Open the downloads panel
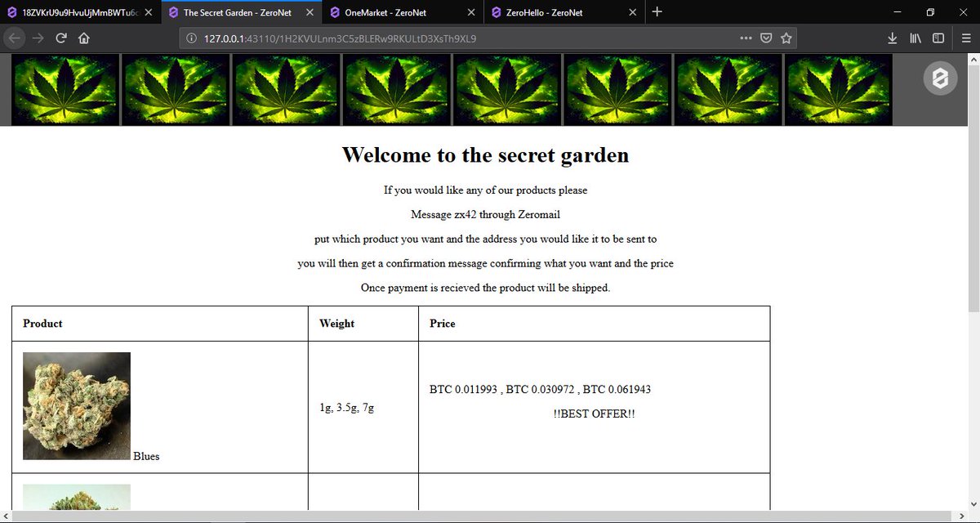This screenshot has width=980, height=523. tap(893, 38)
